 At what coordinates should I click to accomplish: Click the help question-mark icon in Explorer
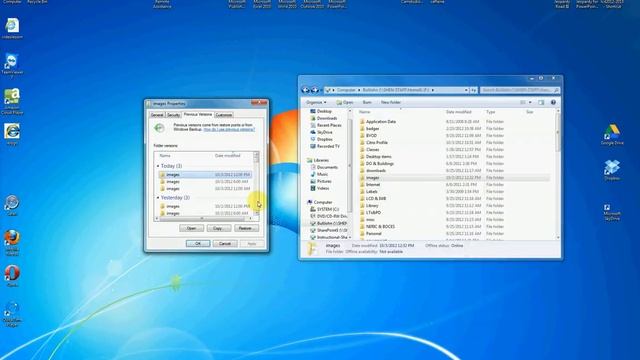point(553,102)
